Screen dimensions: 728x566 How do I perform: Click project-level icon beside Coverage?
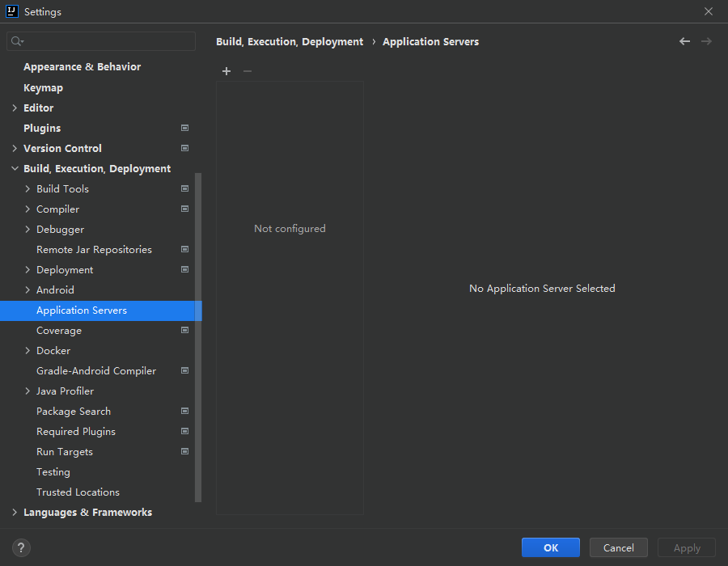(x=184, y=330)
